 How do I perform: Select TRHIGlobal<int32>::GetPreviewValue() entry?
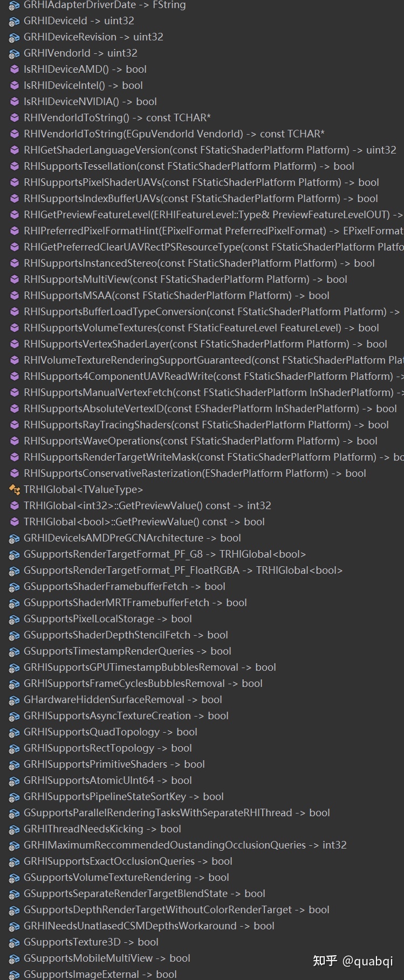click(x=147, y=506)
